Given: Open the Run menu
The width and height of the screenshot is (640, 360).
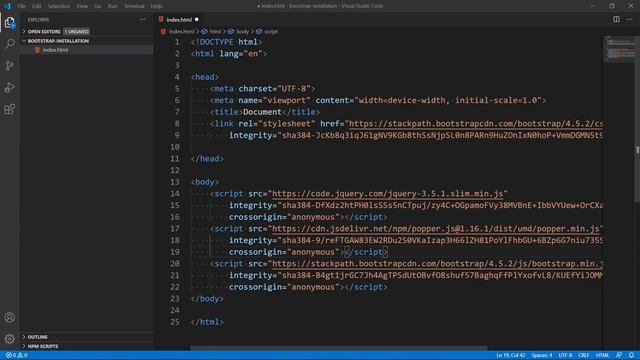Looking at the screenshot, I should (x=113, y=6).
